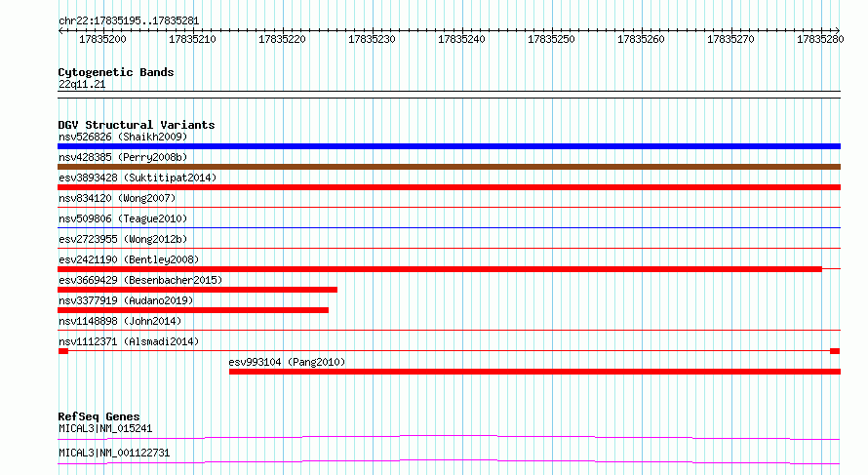
Task: Open the nsv509806 (Teague2010) variant label
Action: (x=123, y=218)
